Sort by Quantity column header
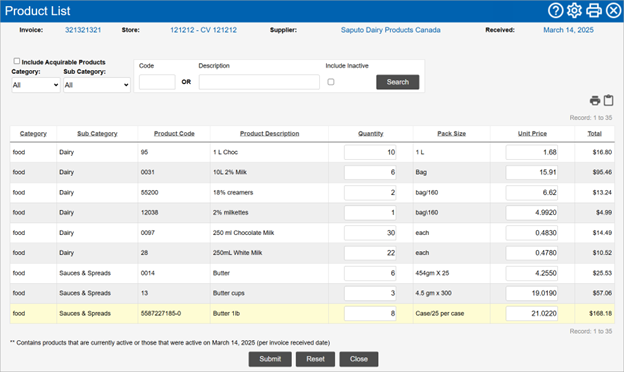 [370, 134]
